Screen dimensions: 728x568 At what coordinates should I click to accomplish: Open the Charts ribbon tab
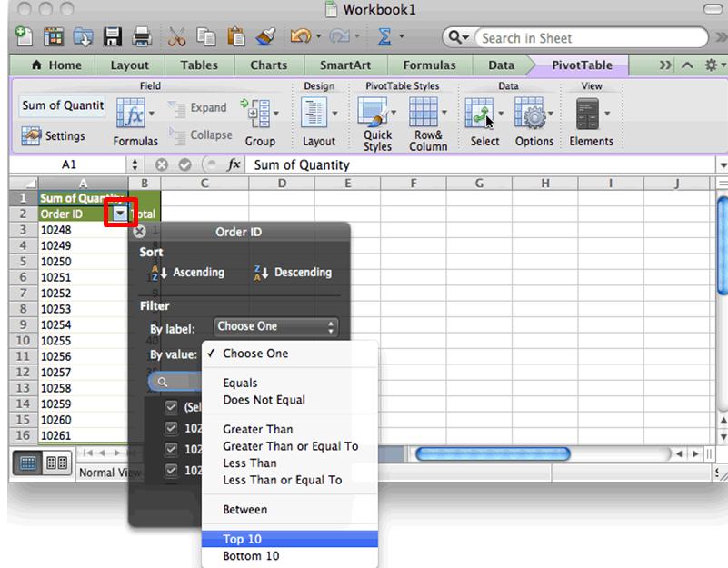(269, 65)
